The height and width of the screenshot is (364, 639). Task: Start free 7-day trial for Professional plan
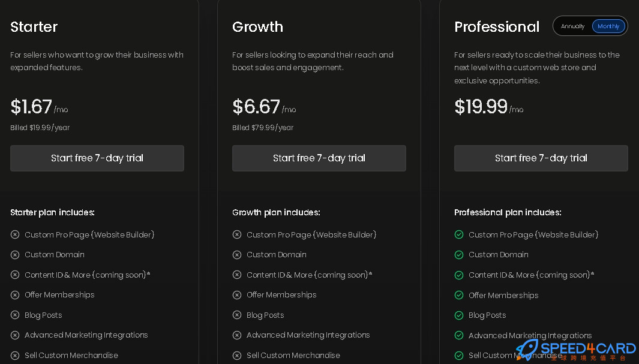pos(541,158)
